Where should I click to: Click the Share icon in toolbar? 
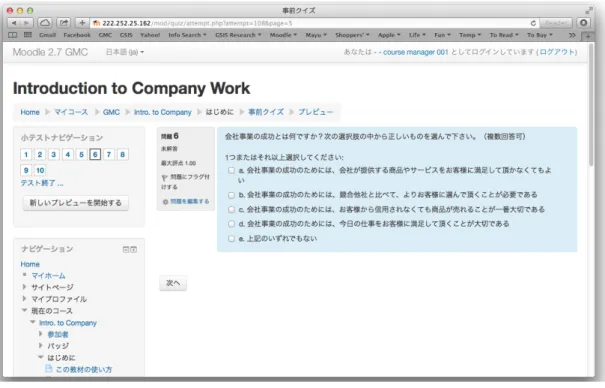coord(64,23)
